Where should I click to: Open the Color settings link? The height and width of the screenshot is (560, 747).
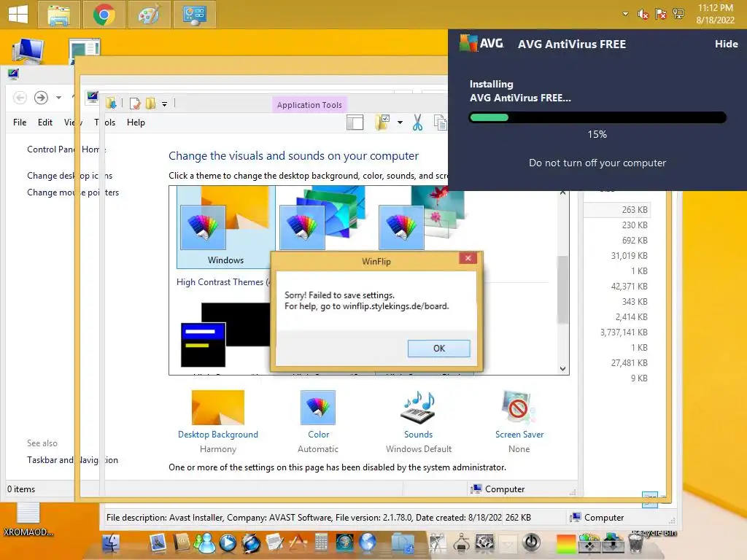click(318, 435)
